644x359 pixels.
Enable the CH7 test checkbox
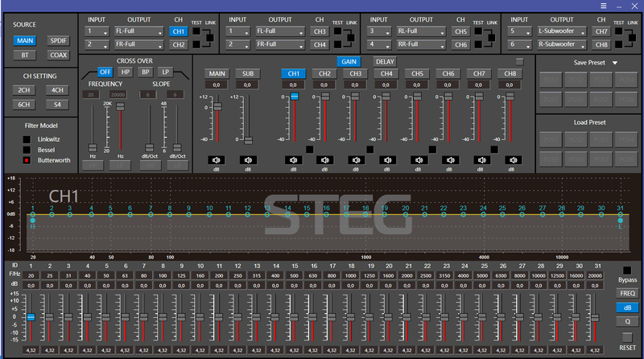618,31
